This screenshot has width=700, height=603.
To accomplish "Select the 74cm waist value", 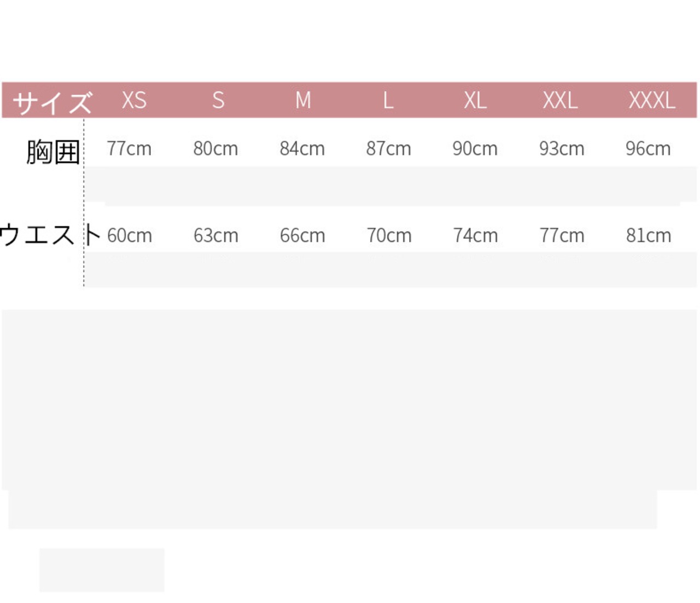I will [x=475, y=235].
